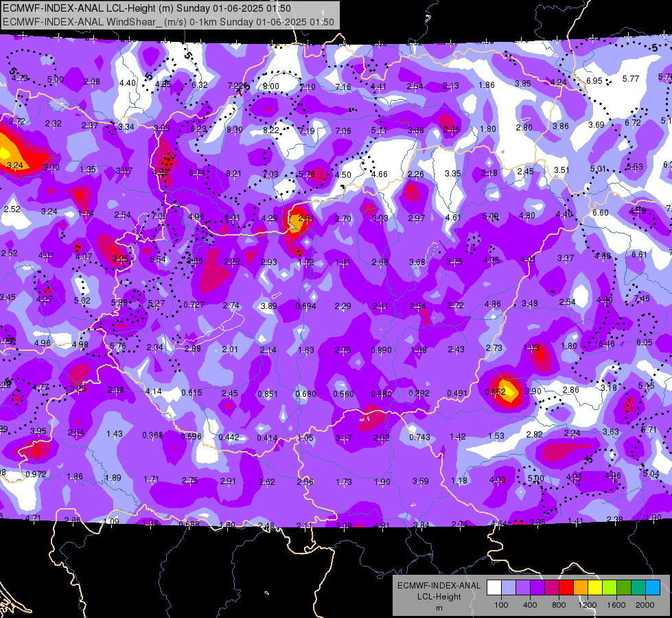Image resolution: width=672 pixels, height=618 pixels.
Task: Click the sky-blue swatch at the legend end
Action: point(653,588)
